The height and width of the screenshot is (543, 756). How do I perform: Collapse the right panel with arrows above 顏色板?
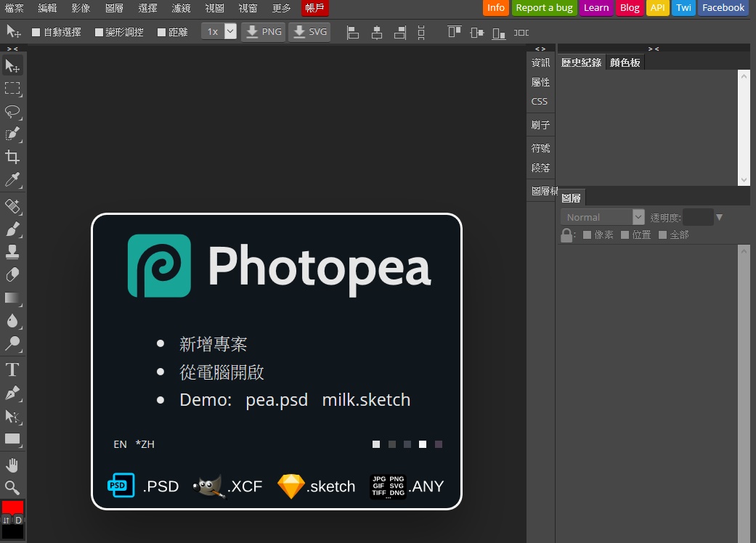[x=654, y=49]
